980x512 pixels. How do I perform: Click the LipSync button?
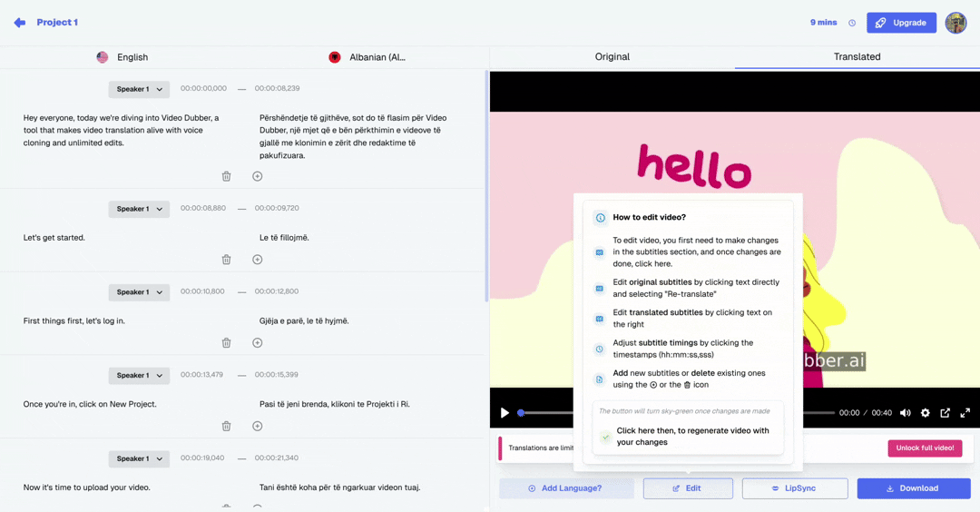coord(794,488)
